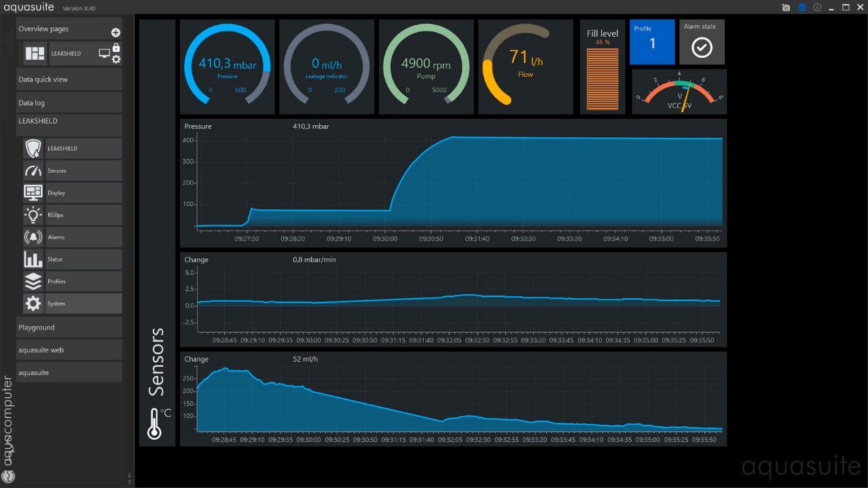Open the Display page in sidebar
Screen dimensions: 868x488
tap(83, 193)
